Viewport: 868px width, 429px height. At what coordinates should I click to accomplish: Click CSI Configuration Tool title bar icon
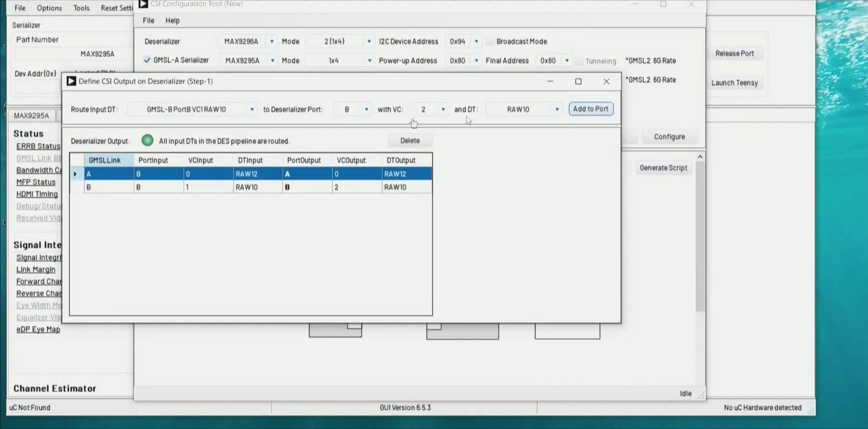coord(143,4)
